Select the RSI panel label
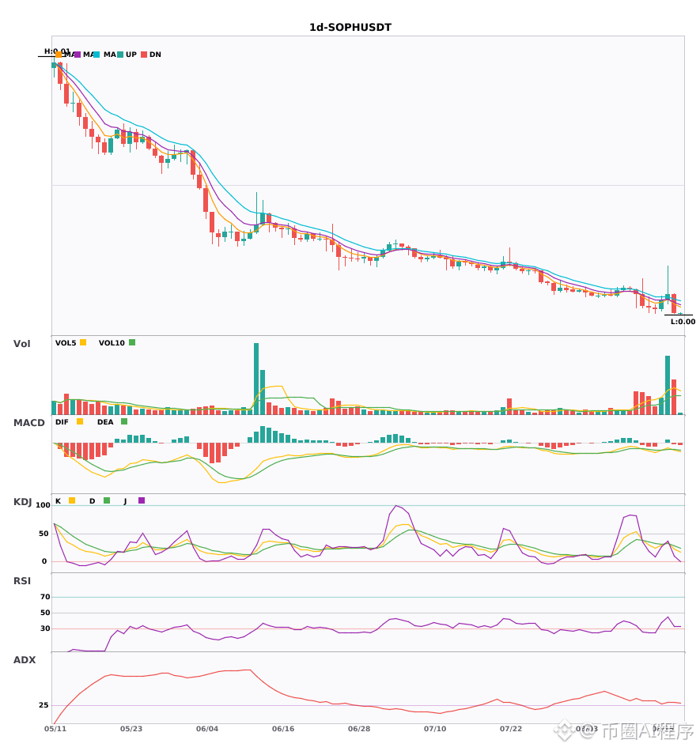This screenshot has height=751, width=700. 22,581
